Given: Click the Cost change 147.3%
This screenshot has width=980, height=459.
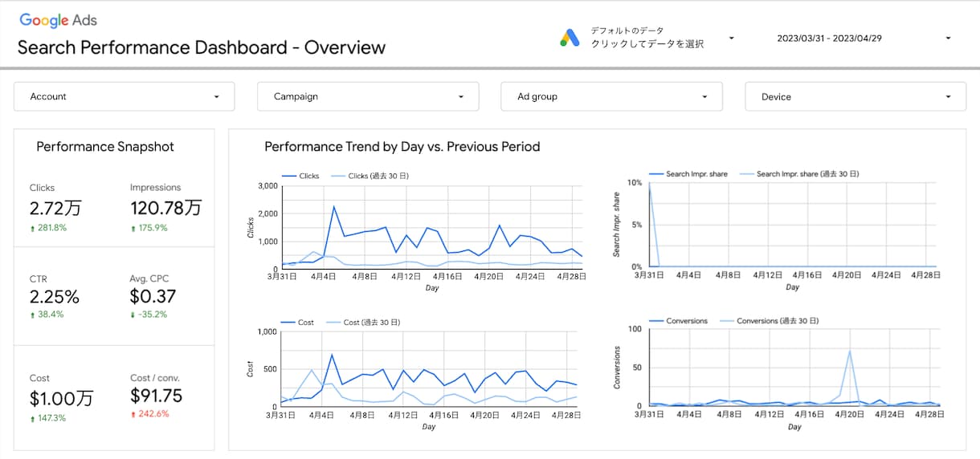Looking at the screenshot, I should point(48,418).
